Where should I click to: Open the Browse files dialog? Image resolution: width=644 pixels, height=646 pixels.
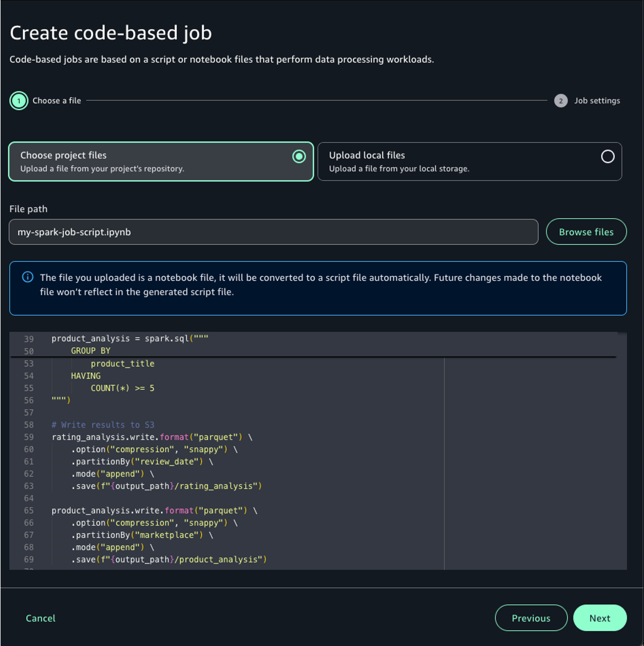586,232
